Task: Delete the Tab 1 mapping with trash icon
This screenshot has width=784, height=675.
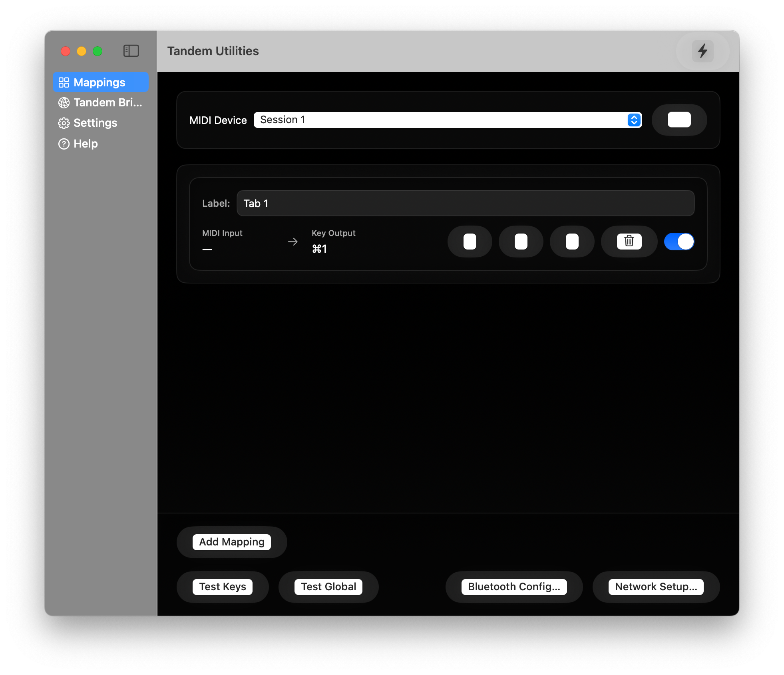Action: coord(629,241)
